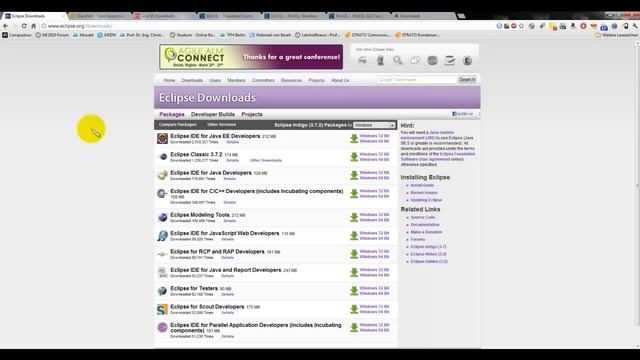Open the Resources navigation menu item
The image size is (640, 360).
click(291, 80)
